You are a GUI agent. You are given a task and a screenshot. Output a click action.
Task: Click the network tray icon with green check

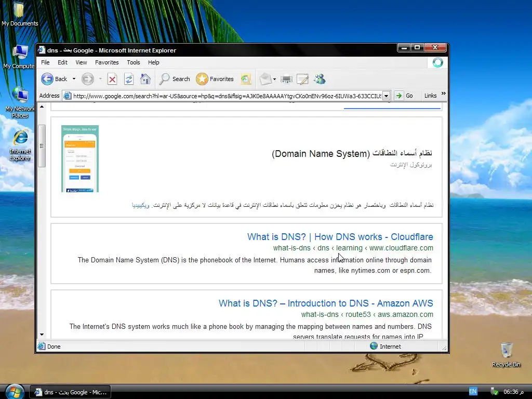tap(494, 392)
